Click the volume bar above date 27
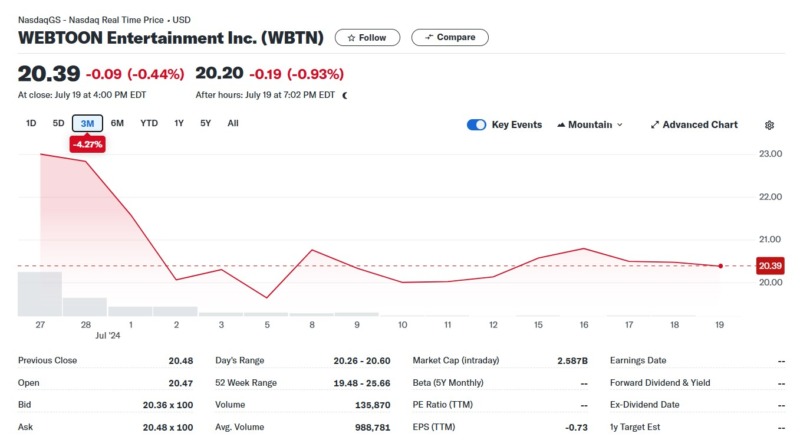The height and width of the screenshot is (443, 800). click(x=40, y=294)
